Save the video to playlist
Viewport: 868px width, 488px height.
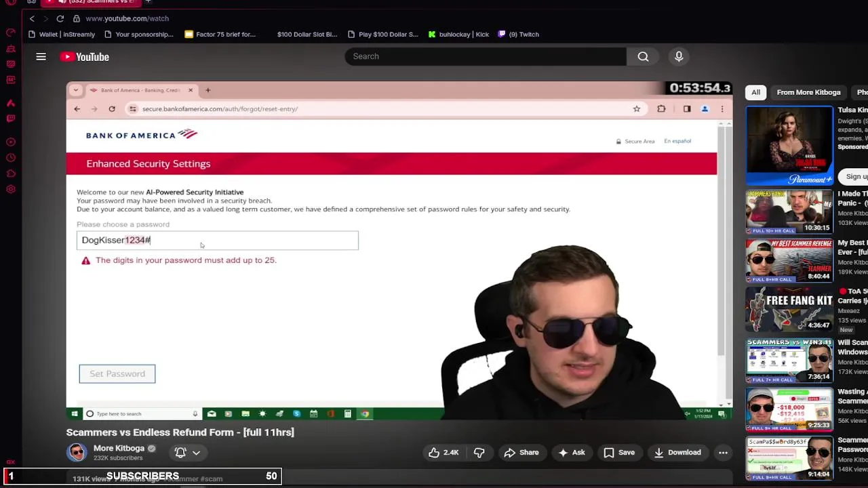click(619, 453)
